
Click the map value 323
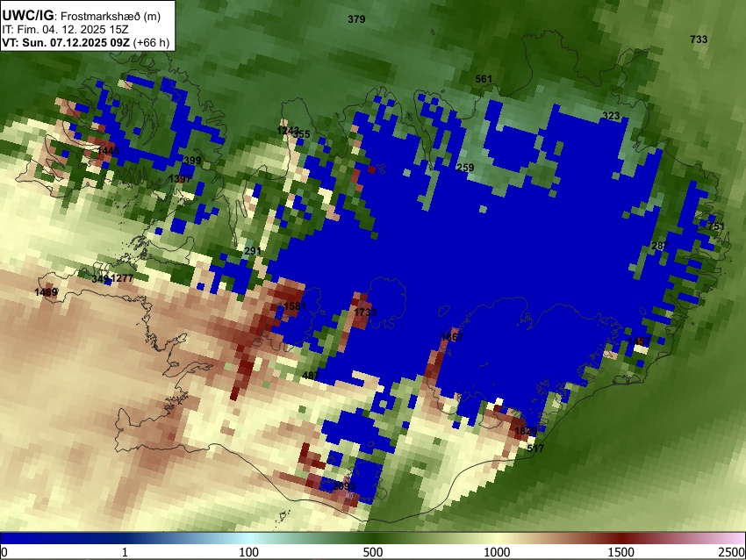click(x=611, y=116)
